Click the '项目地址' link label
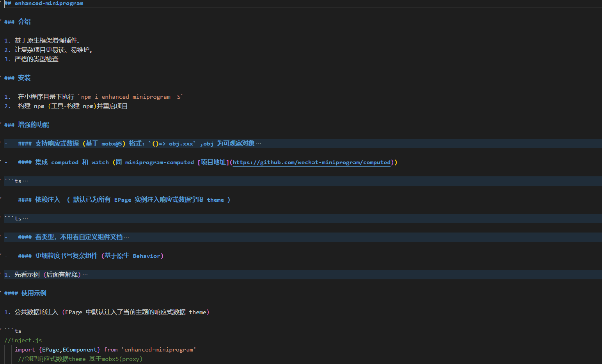Image resolution: width=602 pixels, height=364 pixels. pos(213,162)
